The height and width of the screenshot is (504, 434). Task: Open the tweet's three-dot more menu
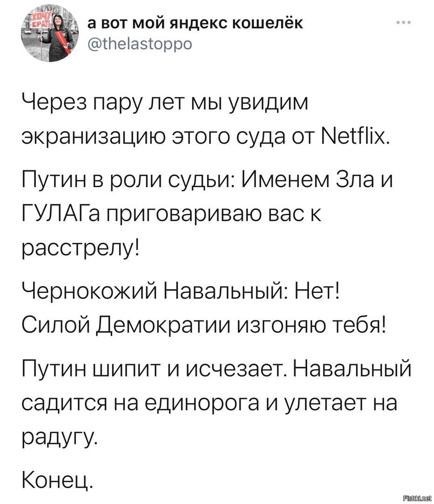click(x=404, y=23)
